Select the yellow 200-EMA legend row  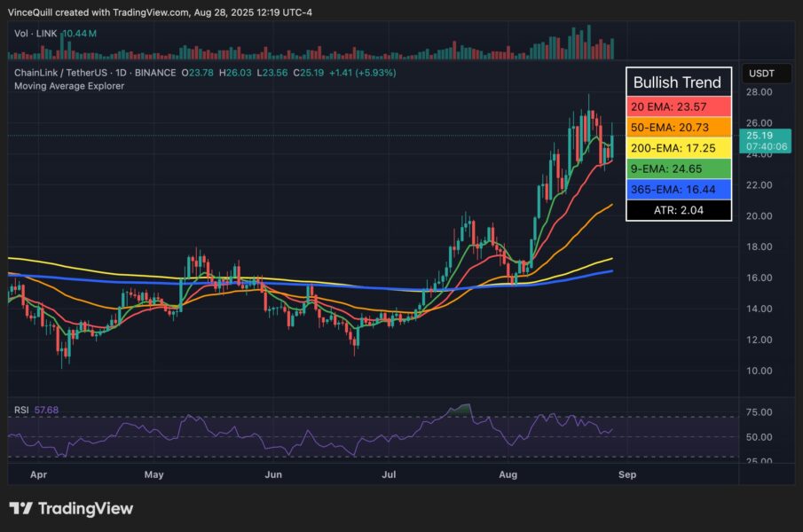(678, 147)
